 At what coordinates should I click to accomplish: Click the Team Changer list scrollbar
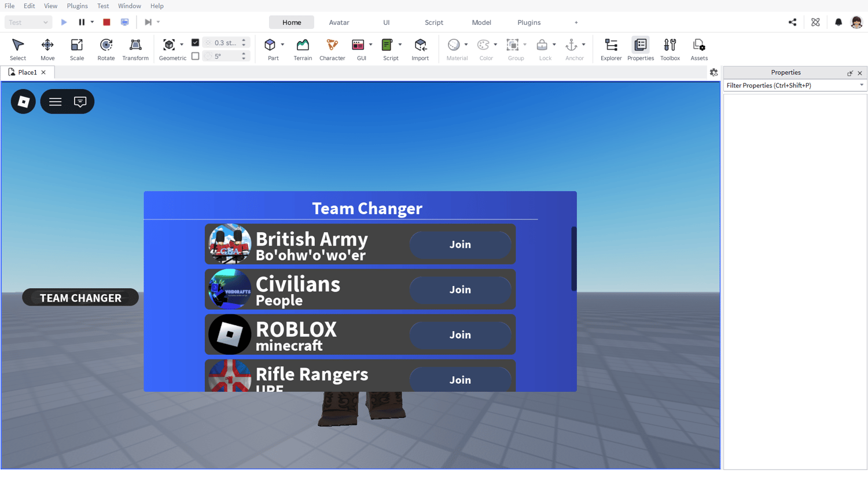click(x=574, y=259)
